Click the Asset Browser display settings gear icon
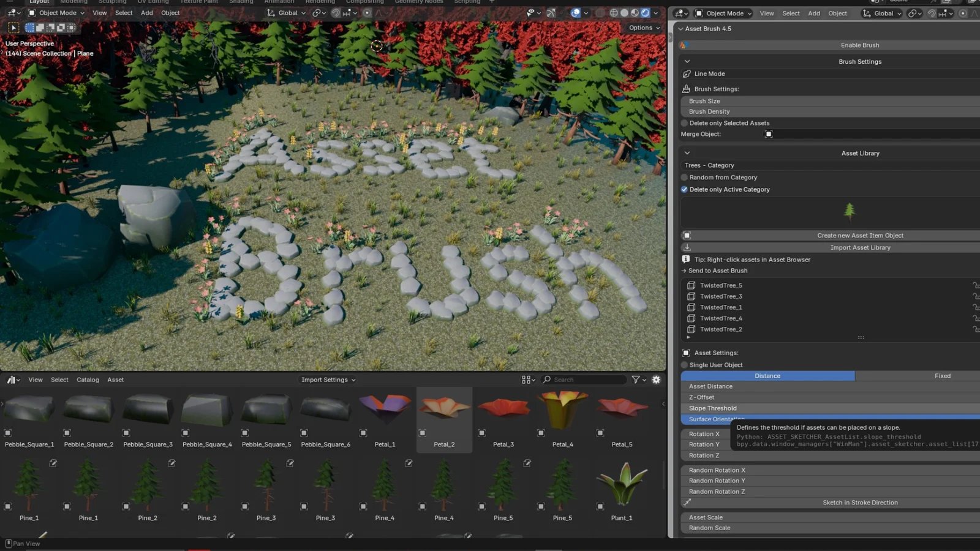This screenshot has height=551, width=980. (655, 380)
